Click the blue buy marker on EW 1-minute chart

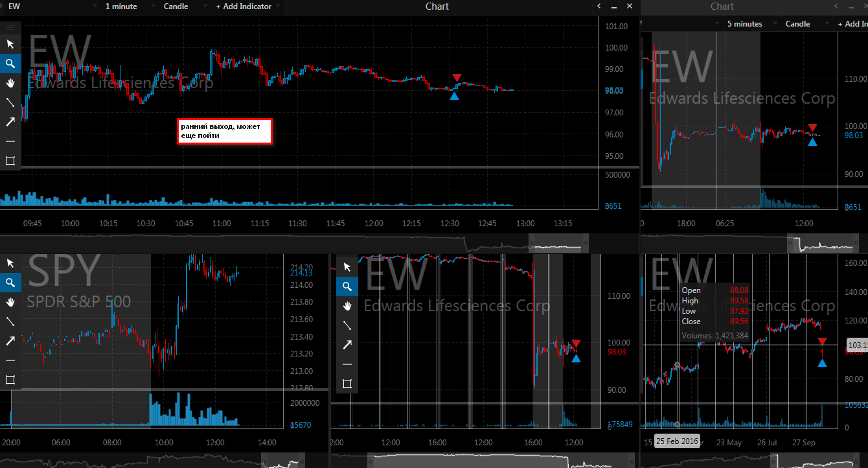454,96
